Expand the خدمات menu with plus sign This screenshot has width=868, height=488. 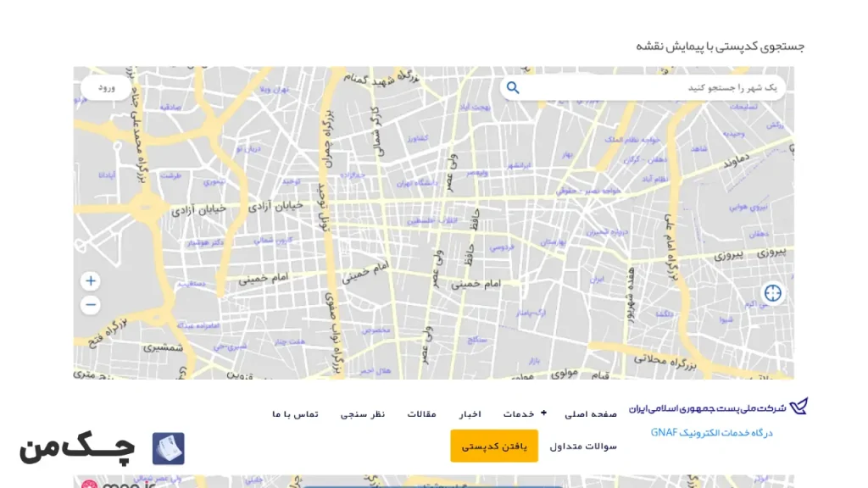click(543, 413)
